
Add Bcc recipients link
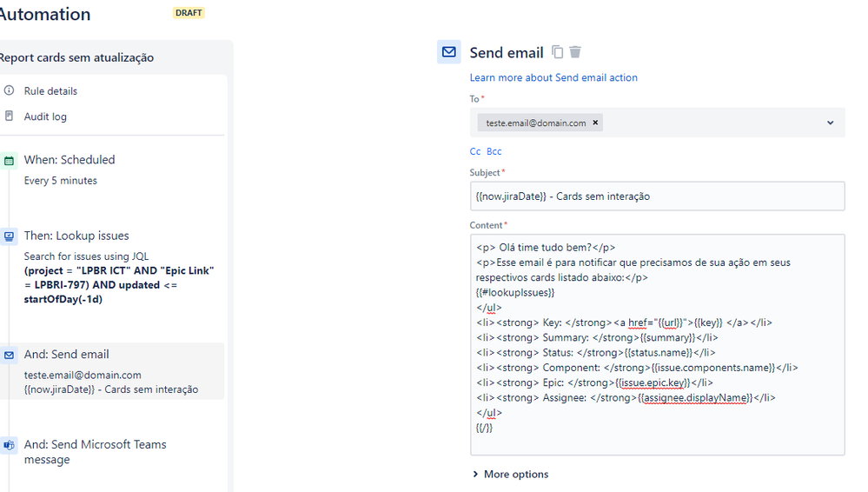coord(494,151)
